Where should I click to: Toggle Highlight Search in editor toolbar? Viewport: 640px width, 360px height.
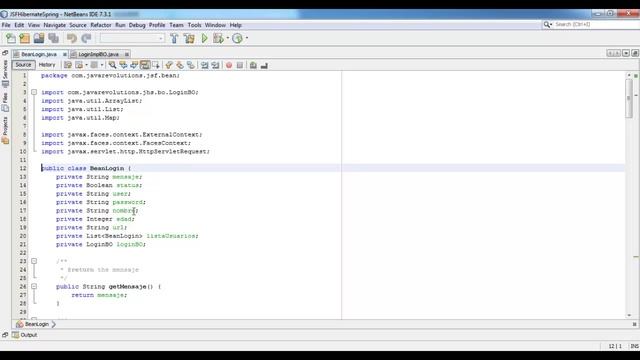point(145,65)
